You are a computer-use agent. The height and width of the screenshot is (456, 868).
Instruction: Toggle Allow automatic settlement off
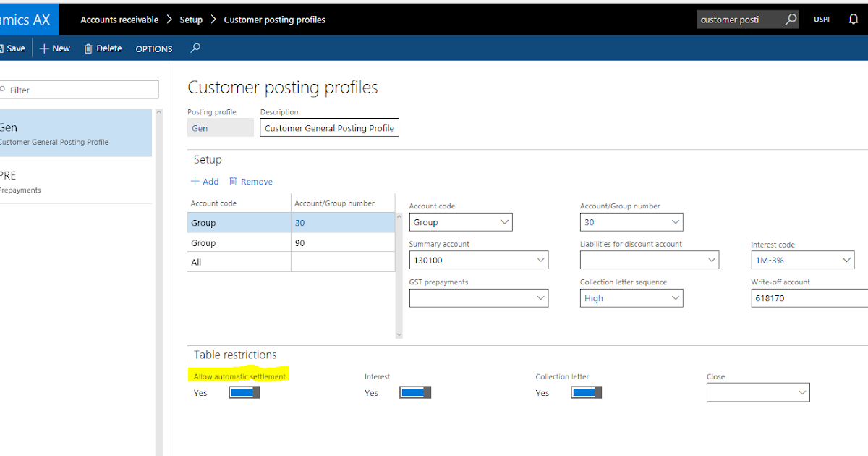244,392
